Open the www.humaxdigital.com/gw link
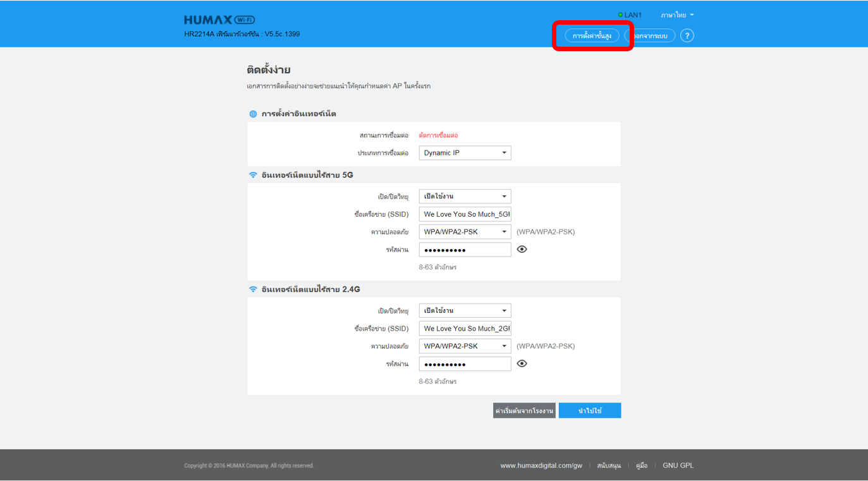This screenshot has height=481, width=868. 541,466
